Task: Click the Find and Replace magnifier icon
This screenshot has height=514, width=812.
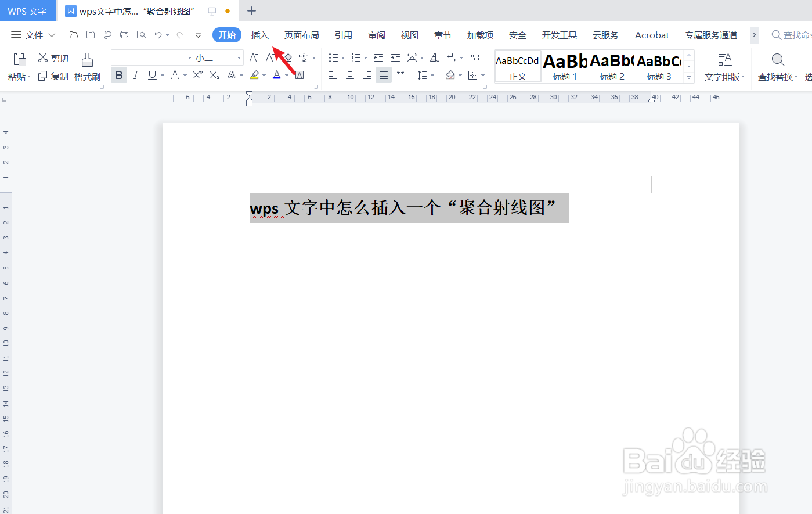Action: click(x=778, y=60)
